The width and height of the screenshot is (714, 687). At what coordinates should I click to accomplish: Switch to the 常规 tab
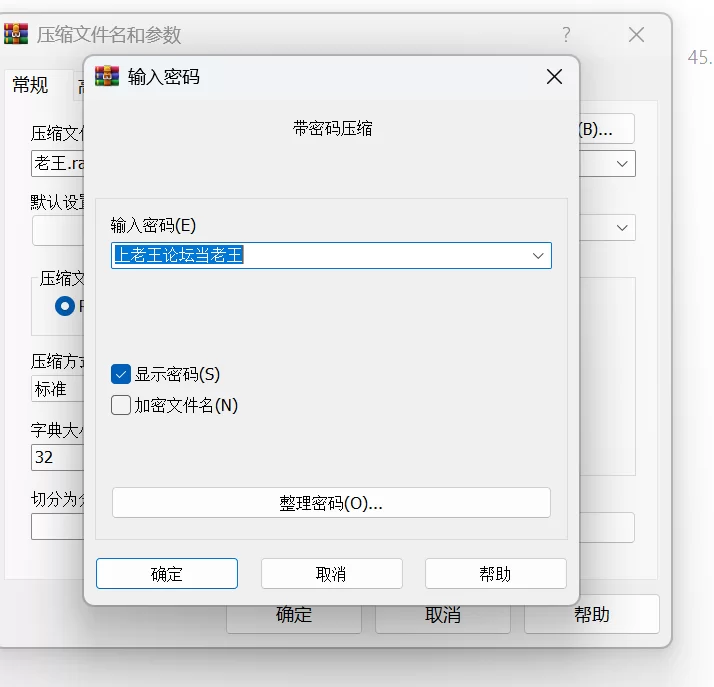pyautogui.click(x=30, y=86)
